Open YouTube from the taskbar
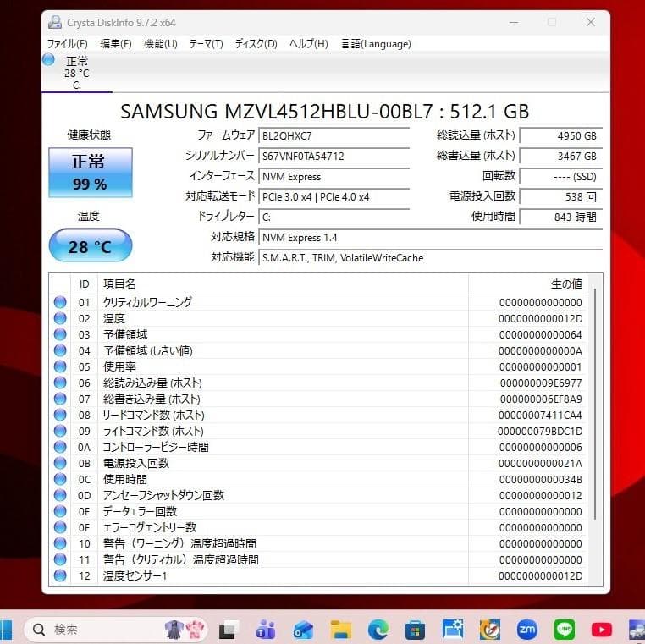The width and height of the screenshot is (645, 644). (x=601, y=630)
